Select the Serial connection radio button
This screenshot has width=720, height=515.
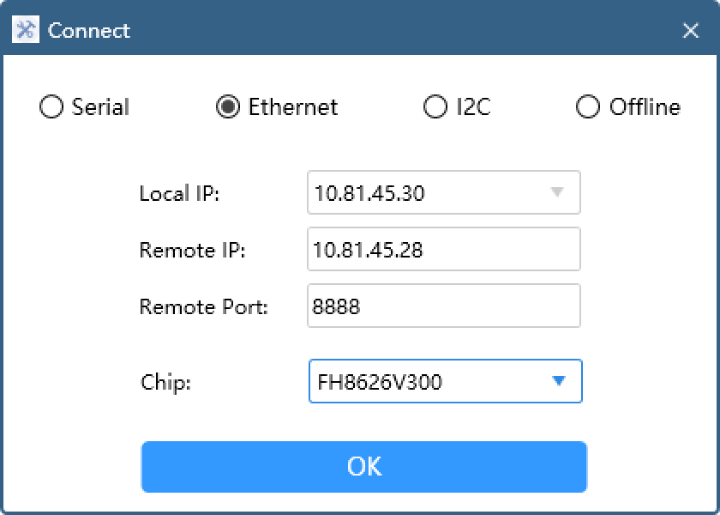click(x=51, y=106)
